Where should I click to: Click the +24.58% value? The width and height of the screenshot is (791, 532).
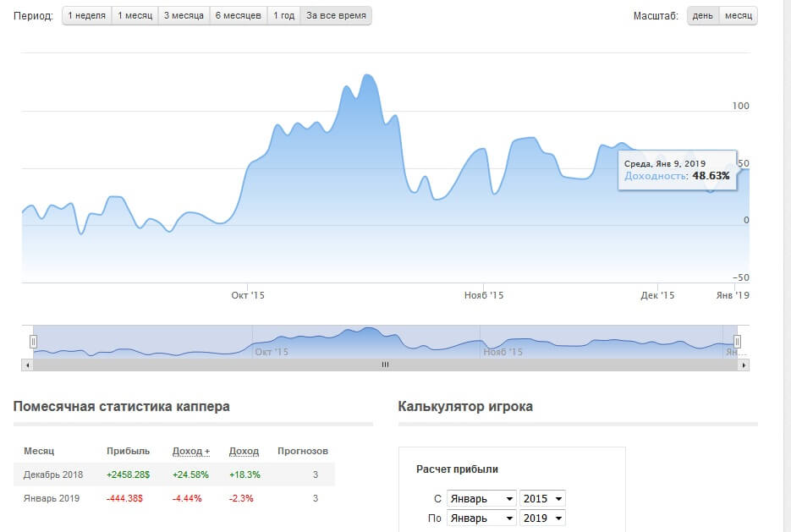[190, 474]
